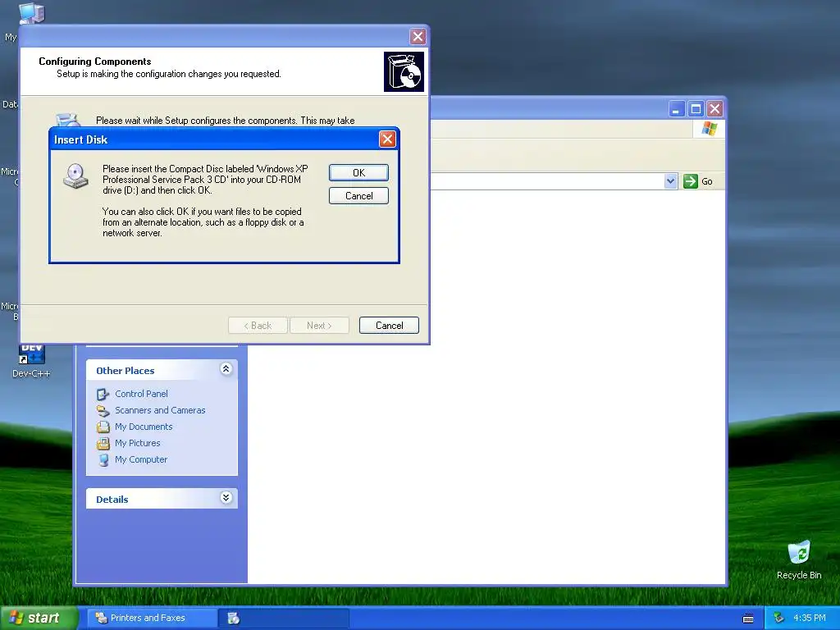
Task: Open Scanners and Cameras link
Action: [160, 410]
